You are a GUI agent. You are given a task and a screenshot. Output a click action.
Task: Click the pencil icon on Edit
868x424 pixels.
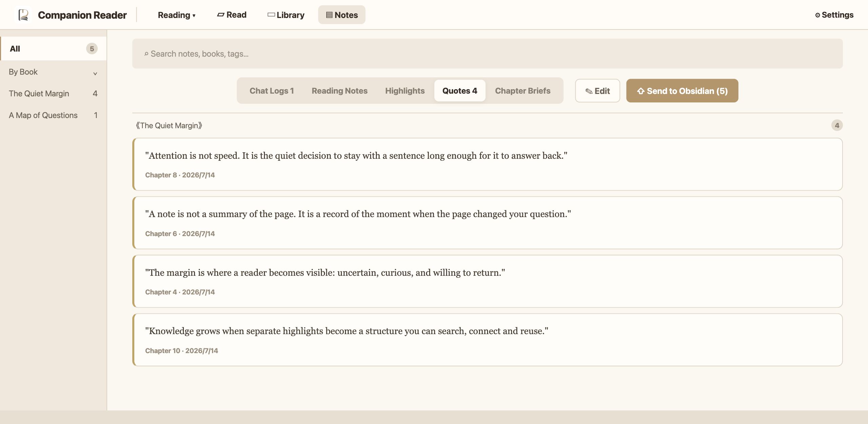click(589, 91)
